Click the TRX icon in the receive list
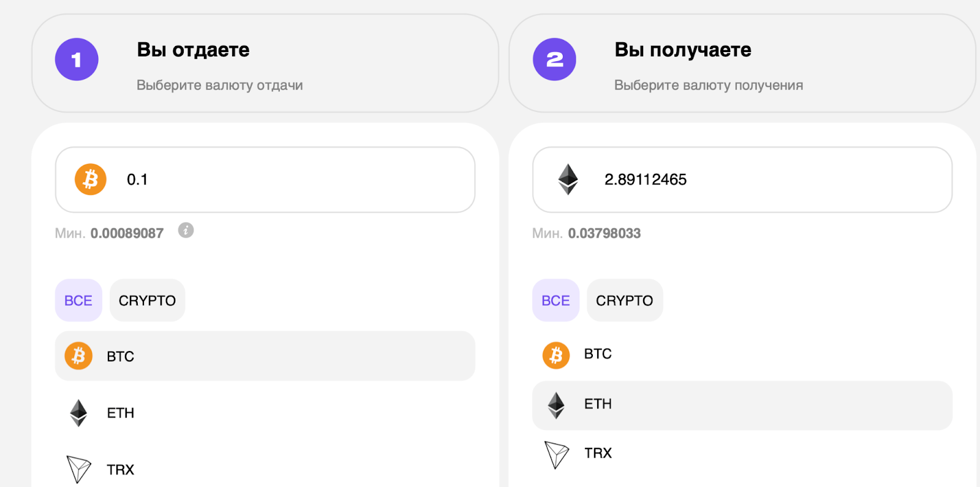This screenshot has height=487, width=980. [x=556, y=454]
